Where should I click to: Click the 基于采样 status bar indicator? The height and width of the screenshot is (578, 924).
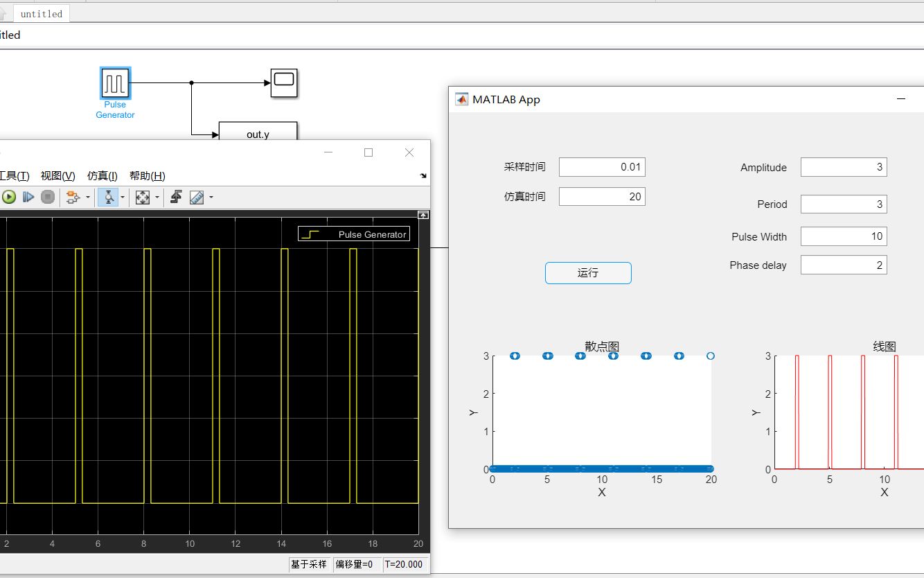tap(309, 564)
